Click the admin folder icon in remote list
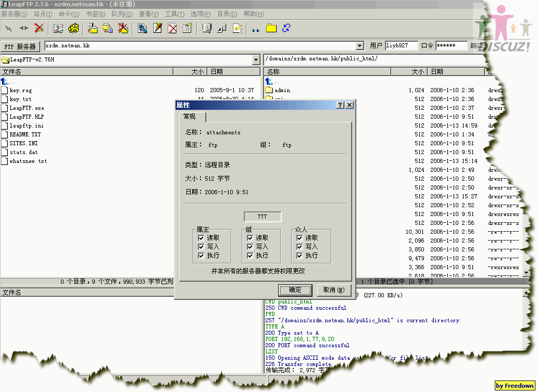 [x=269, y=90]
